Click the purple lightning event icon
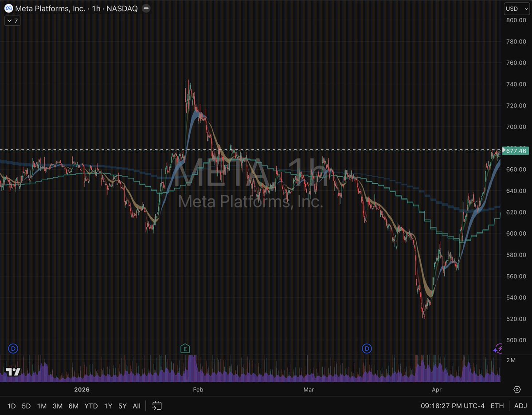The height and width of the screenshot is (415, 532). [x=498, y=349]
